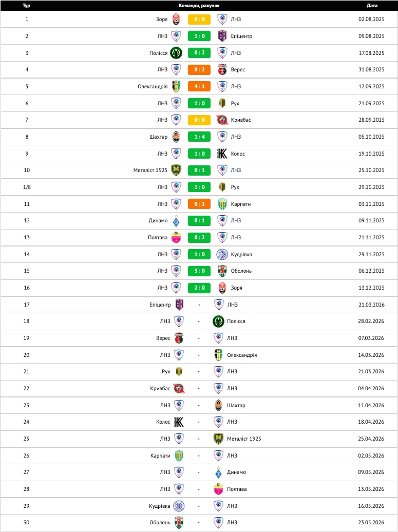398x532 pixels.
Task: Click the Veres crest in round 4
Action: point(222,69)
